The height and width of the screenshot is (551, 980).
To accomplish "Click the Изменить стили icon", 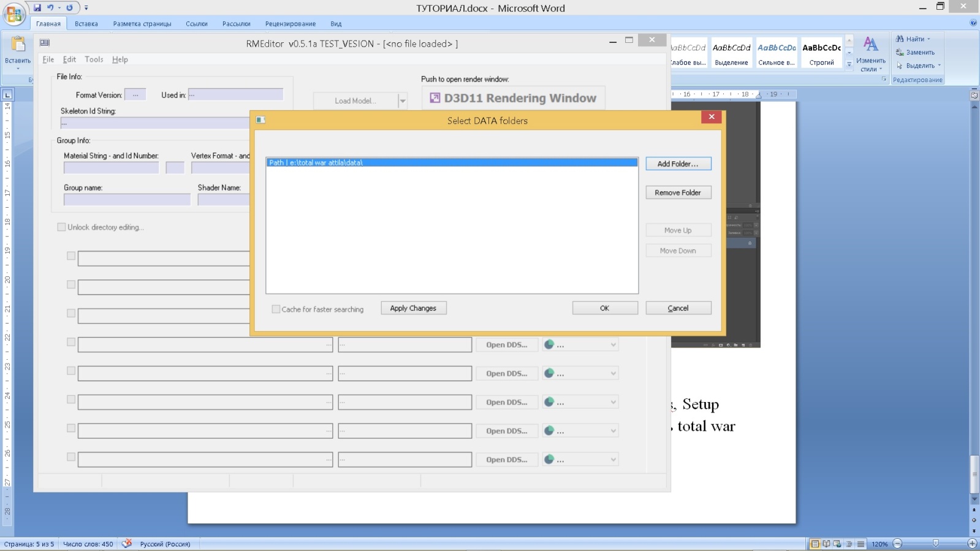I will pos(870,45).
